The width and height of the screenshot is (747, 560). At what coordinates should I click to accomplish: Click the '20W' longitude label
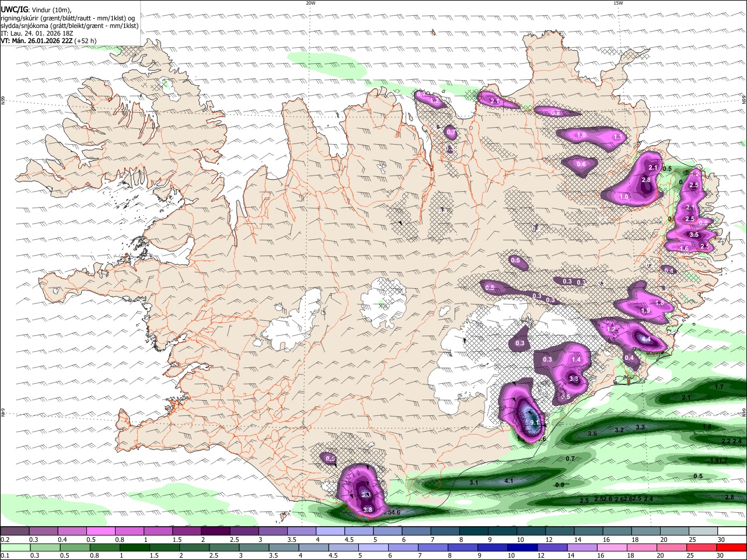310,3
